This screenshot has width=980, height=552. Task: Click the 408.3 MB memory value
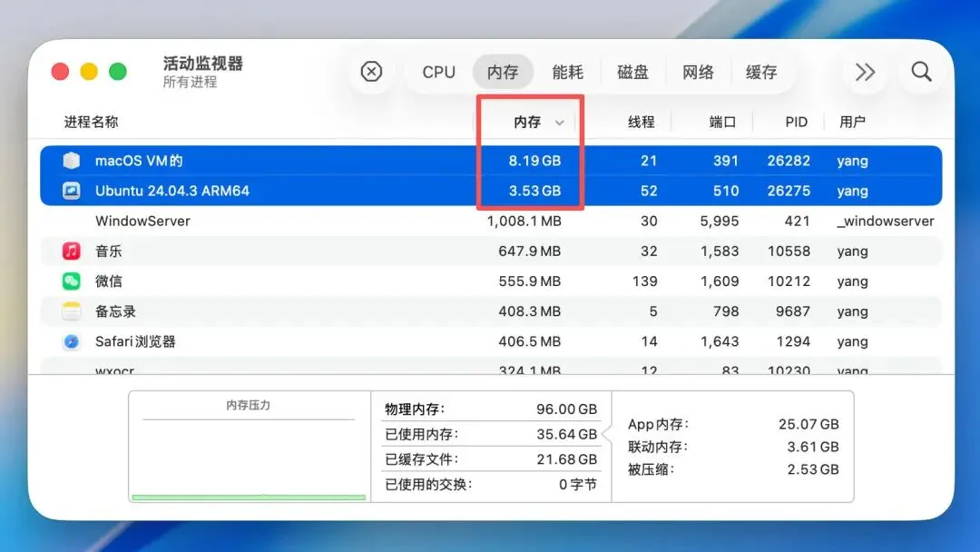click(529, 311)
